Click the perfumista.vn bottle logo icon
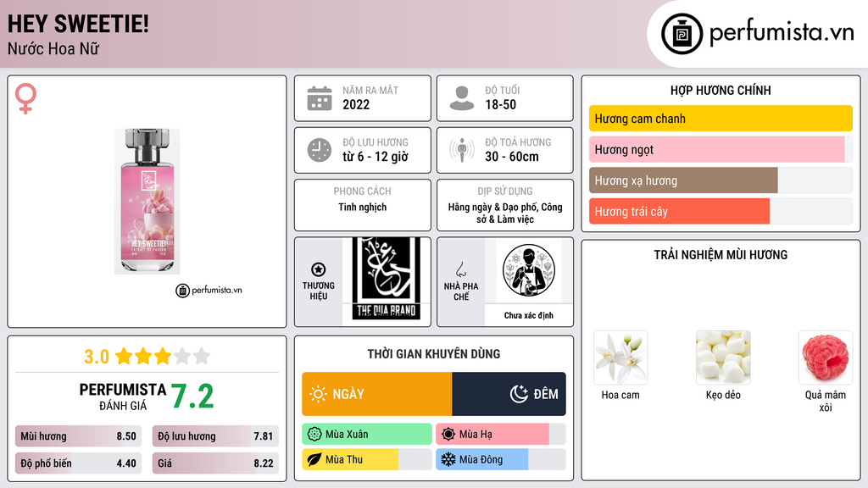This screenshot has width=868, height=488. click(682, 34)
